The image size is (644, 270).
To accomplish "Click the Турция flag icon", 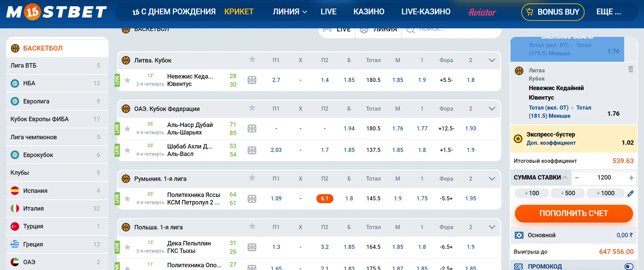I will (x=15, y=226).
